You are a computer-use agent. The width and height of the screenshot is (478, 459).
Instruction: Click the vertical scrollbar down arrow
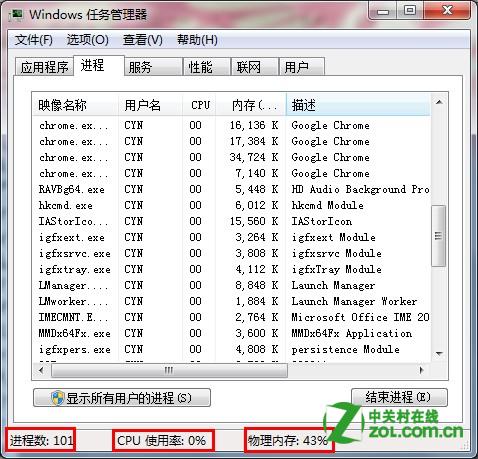(439, 353)
